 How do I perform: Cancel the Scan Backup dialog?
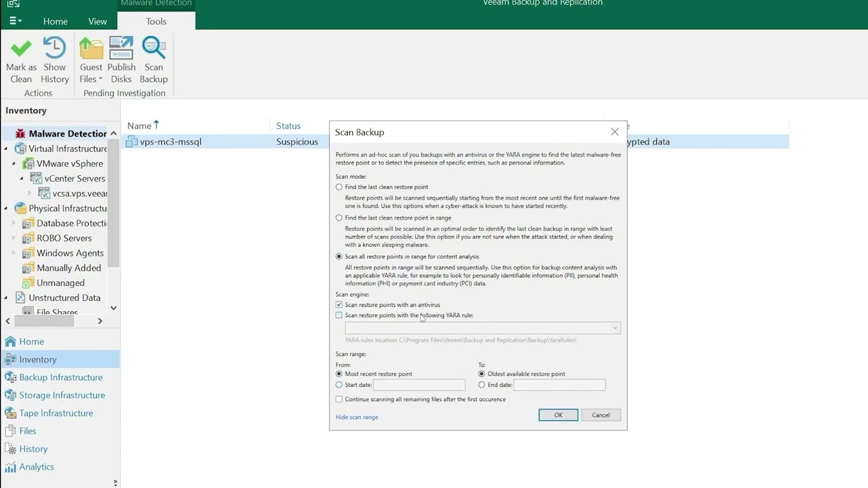click(x=601, y=415)
